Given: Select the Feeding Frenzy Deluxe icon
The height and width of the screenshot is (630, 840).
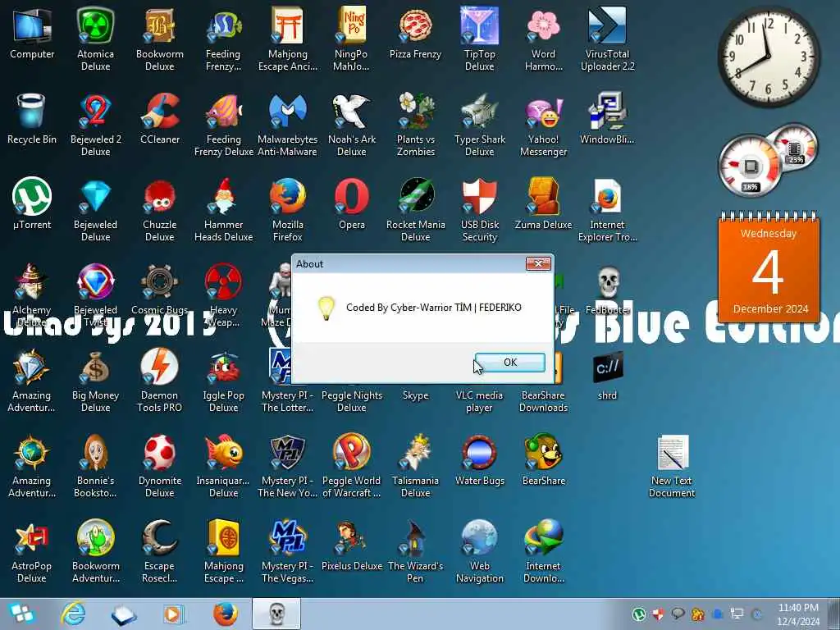Looking at the screenshot, I should pos(223,125).
